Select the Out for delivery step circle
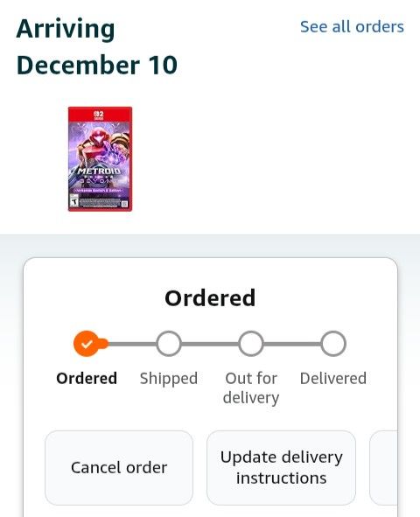 pos(251,344)
